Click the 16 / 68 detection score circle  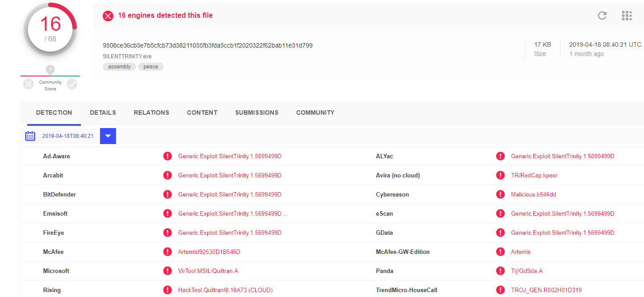pos(50,29)
